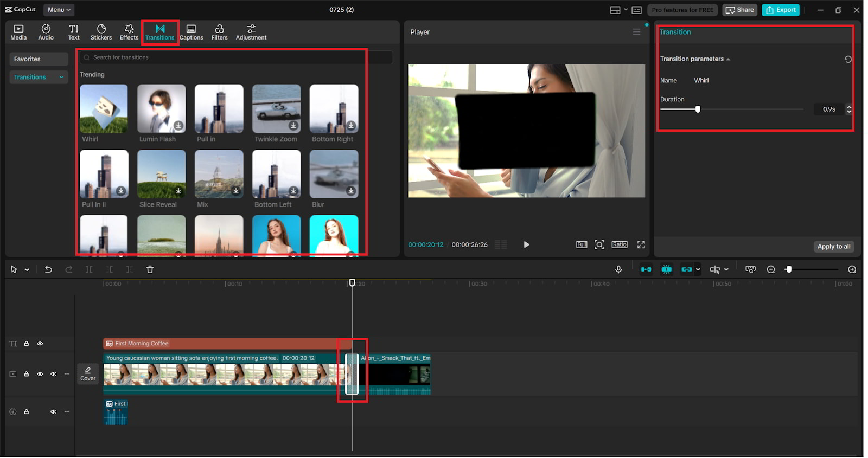Screen dimensions: 868x458
Task: Undo the last action
Action: pyautogui.click(x=48, y=269)
